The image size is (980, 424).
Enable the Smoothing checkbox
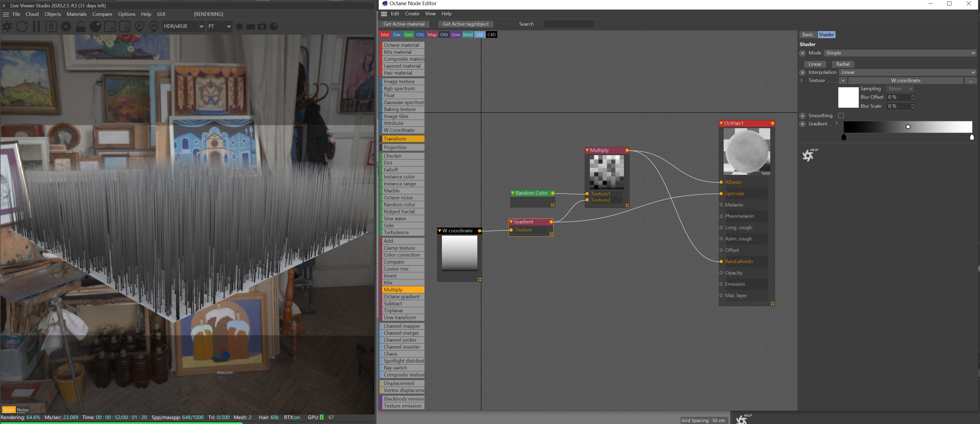[x=841, y=116]
